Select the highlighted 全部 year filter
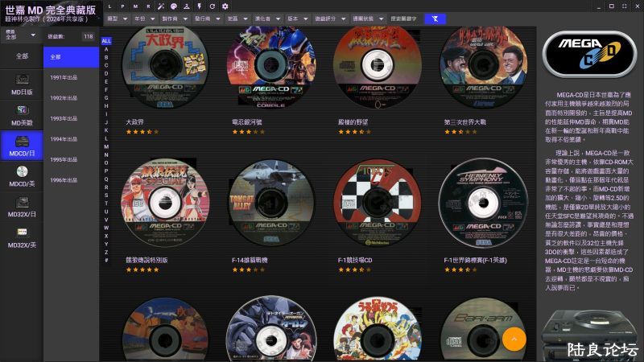Screen dimensions: 644x362 (x=71, y=57)
